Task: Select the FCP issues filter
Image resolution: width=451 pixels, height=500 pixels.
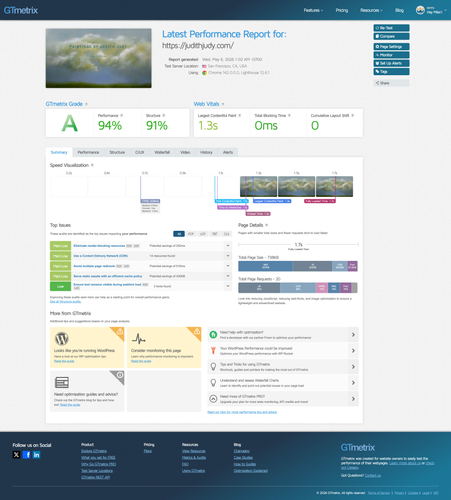Action: point(191,234)
